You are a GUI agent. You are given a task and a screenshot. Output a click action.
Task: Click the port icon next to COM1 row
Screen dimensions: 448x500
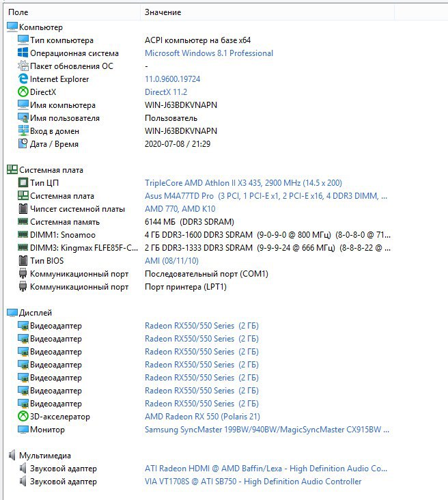click(23, 274)
